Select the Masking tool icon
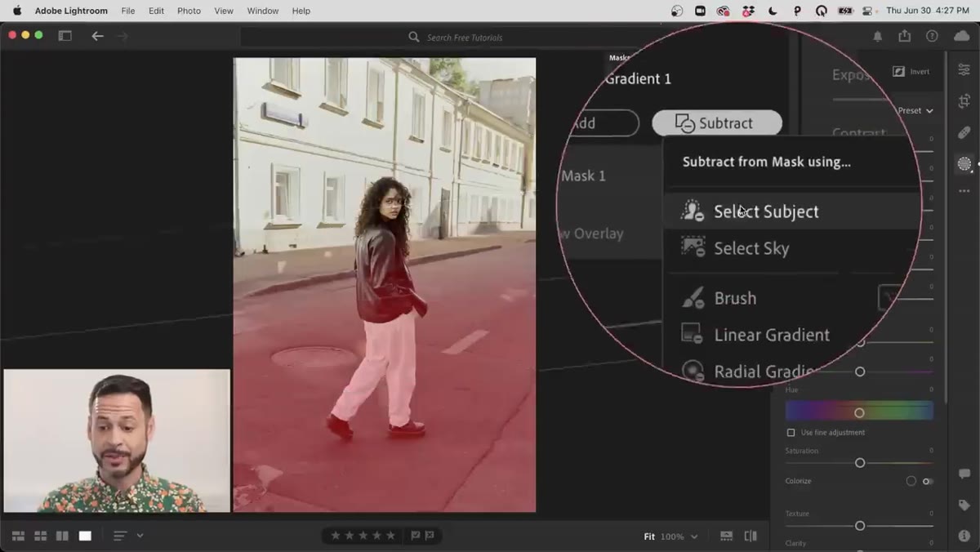Viewport: 980px width, 552px height. click(x=964, y=164)
